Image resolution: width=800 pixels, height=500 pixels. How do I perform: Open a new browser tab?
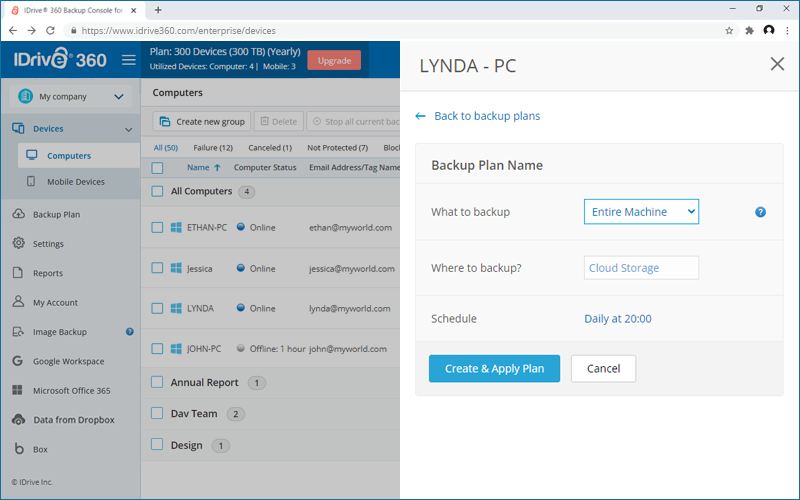click(158, 10)
